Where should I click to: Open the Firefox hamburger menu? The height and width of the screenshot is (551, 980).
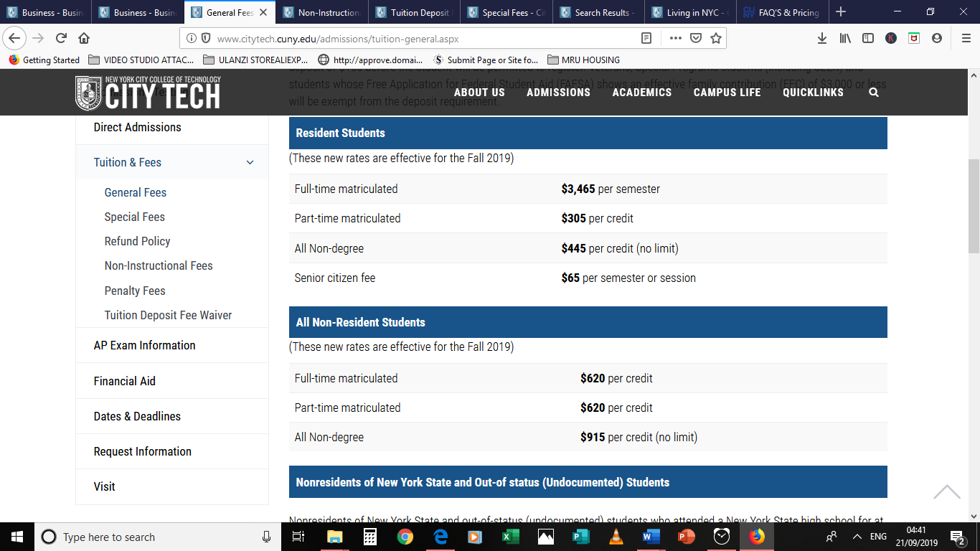point(965,38)
